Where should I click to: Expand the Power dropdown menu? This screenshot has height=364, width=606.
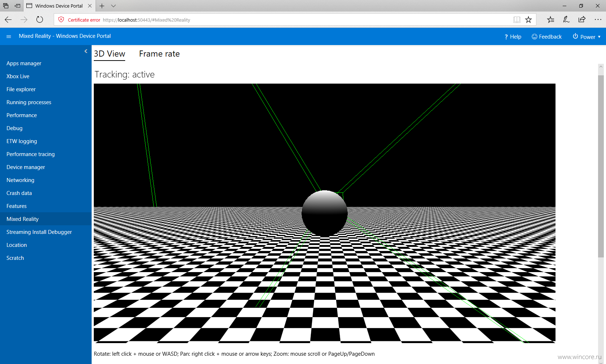coord(587,37)
